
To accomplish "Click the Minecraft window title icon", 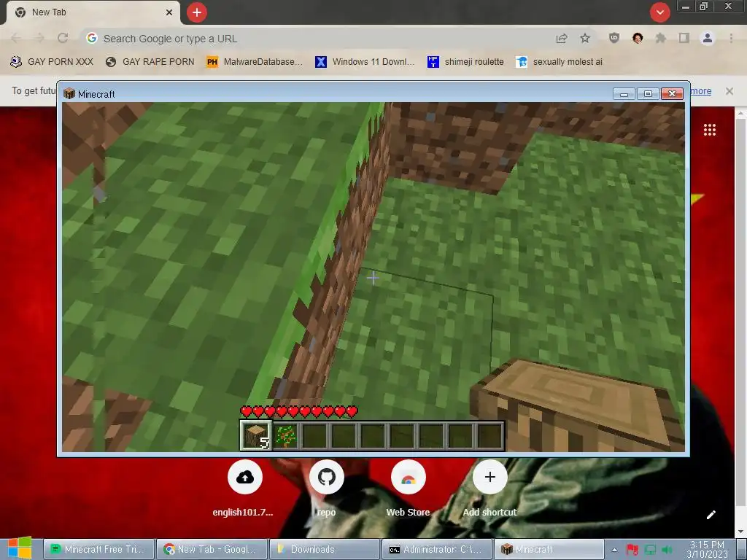I will coord(69,94).
